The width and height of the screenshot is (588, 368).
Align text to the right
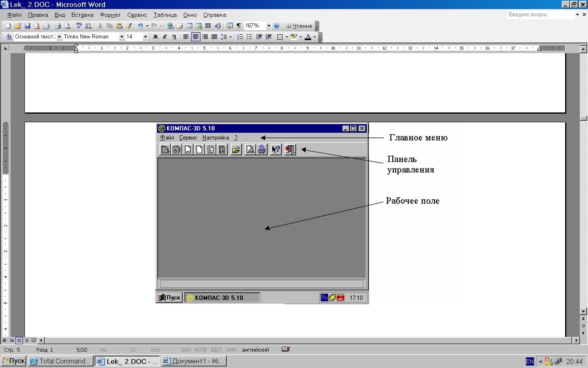click(205, 37)
